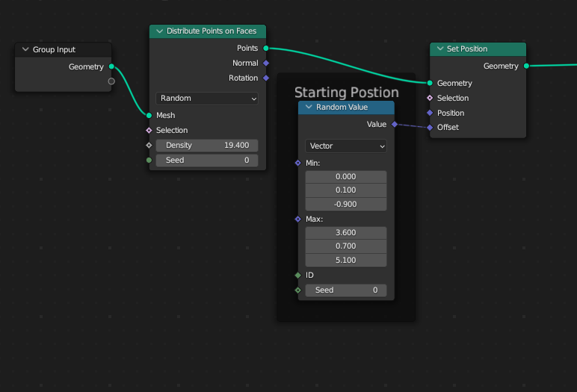Click the Mesh label text
577x392 pixels.
pyautogui.click(x=166, y=116)
